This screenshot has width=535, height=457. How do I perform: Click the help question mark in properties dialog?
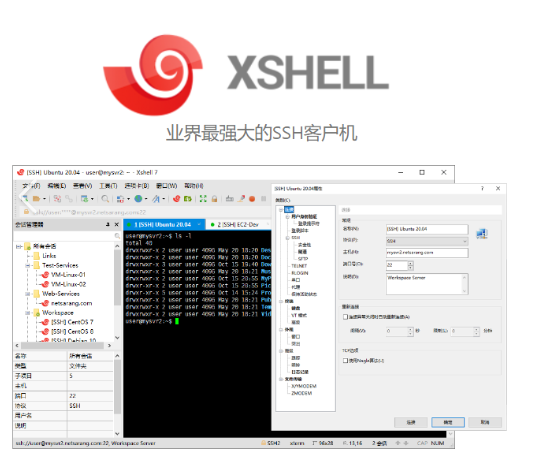[482, 188]
